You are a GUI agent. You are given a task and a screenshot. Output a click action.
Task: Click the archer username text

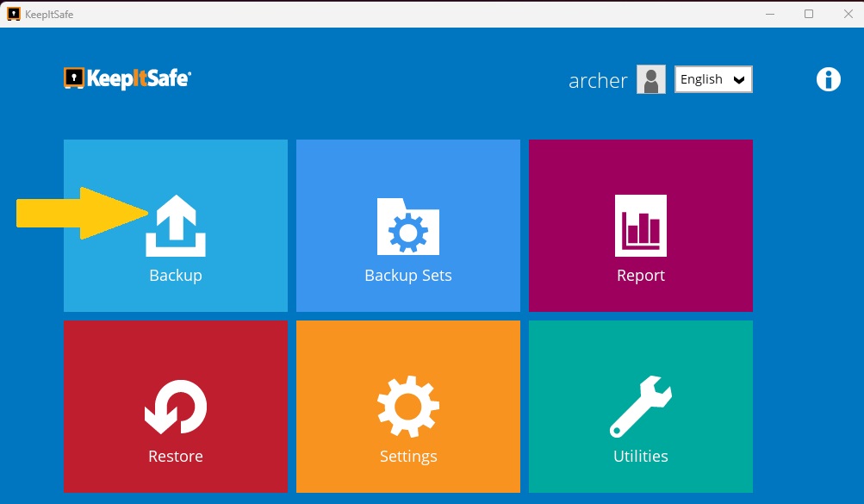click(598, 80)
